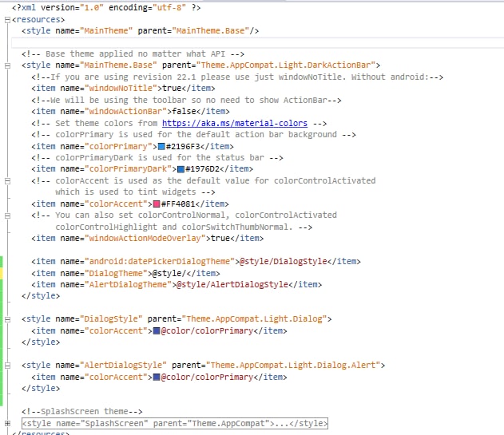This screenshot has height=435, width=504.
Task: Click the "colorPrimary" attribute value in MainTheme.Base
Action: click(x=118, y=147)
